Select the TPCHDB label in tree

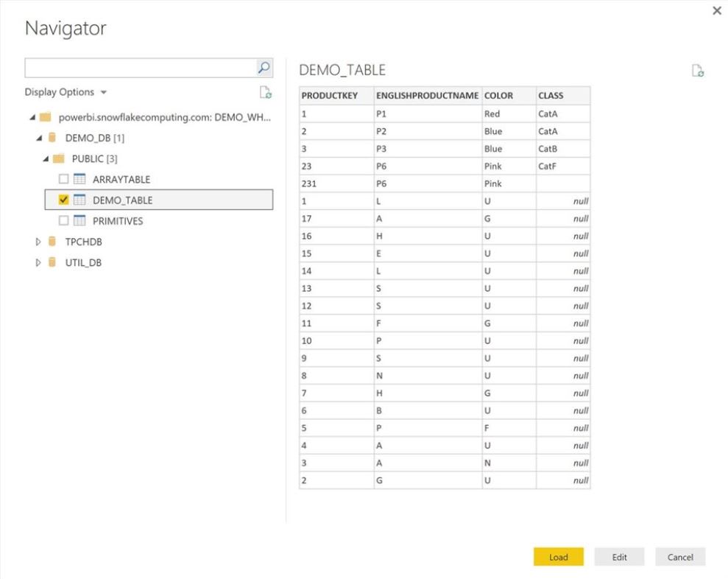click(x=84, y=242)
